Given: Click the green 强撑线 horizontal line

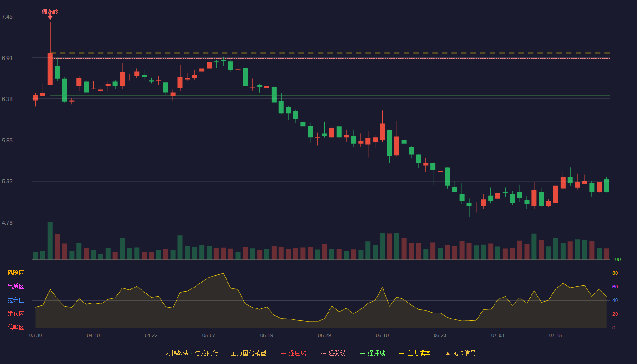Looking at the screenshot, I should [x=330, y=96].
